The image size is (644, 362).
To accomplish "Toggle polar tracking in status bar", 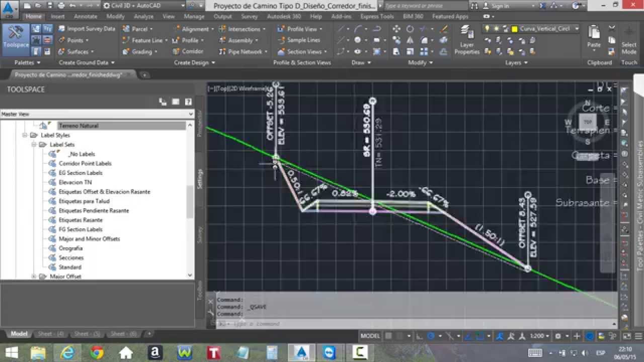I will click(x=431, y=336).
